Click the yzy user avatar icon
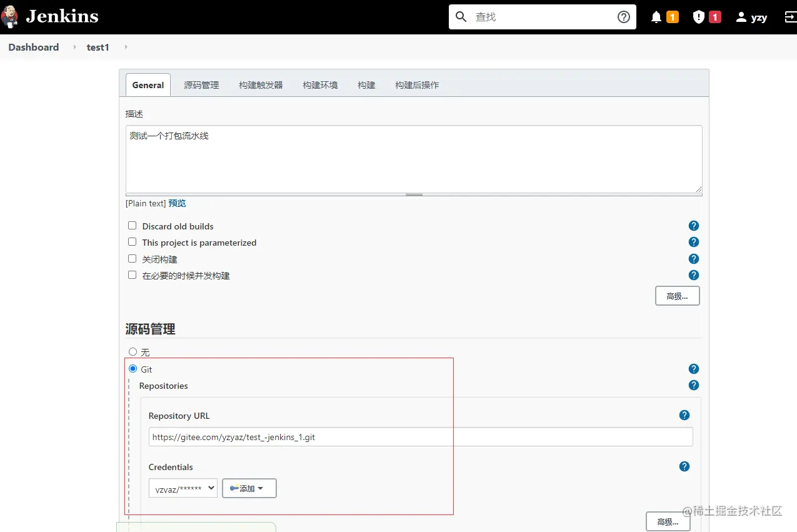797x532 pixels. (741, 18)
